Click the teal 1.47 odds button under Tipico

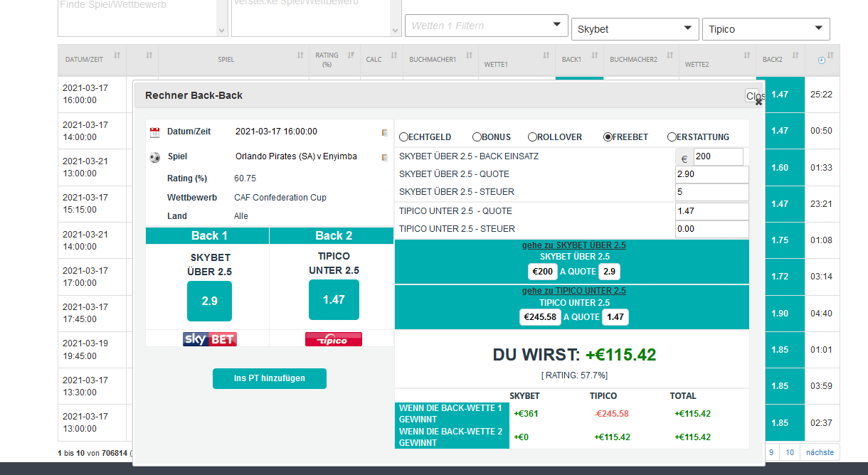click(x=334, y=300)
